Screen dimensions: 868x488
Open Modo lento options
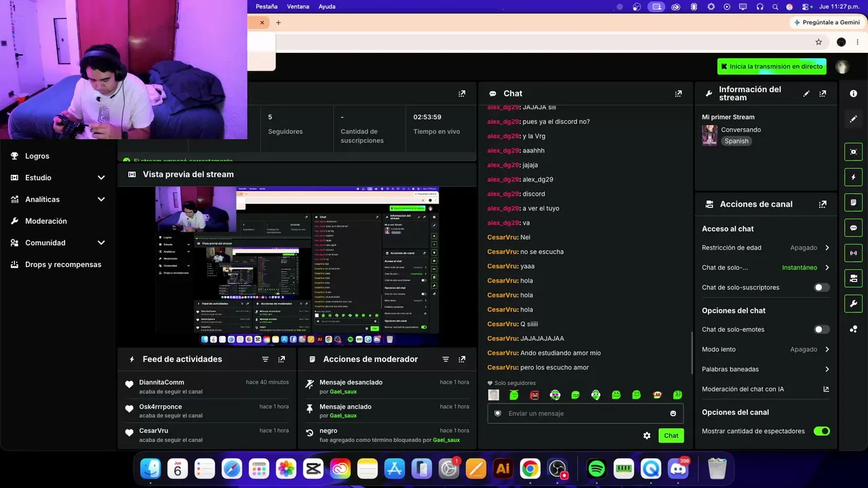tap(766, 350)
